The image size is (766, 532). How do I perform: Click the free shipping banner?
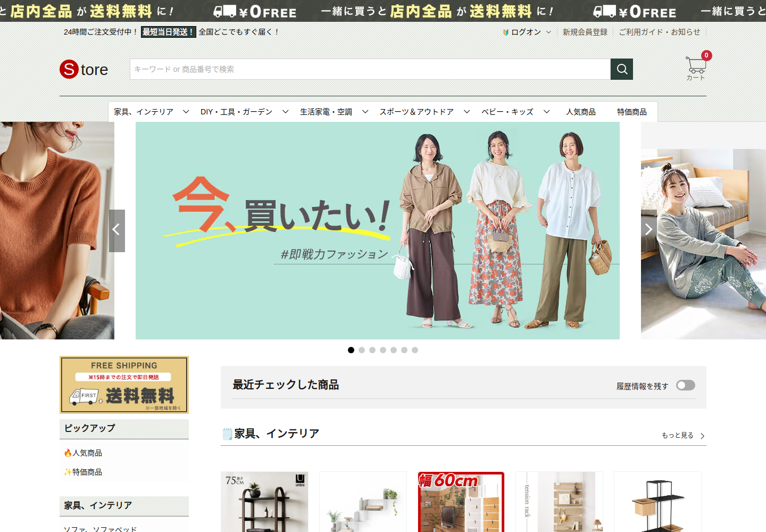click(124, 385)
